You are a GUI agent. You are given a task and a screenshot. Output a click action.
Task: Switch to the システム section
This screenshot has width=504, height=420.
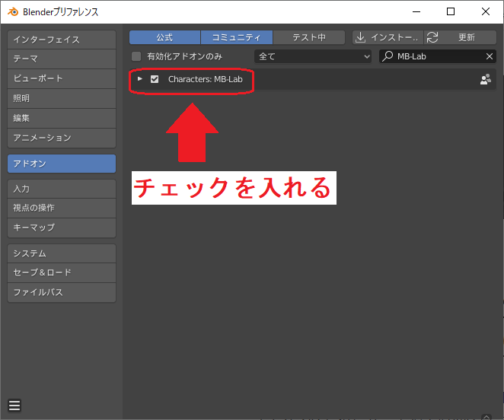click(62, 253)
